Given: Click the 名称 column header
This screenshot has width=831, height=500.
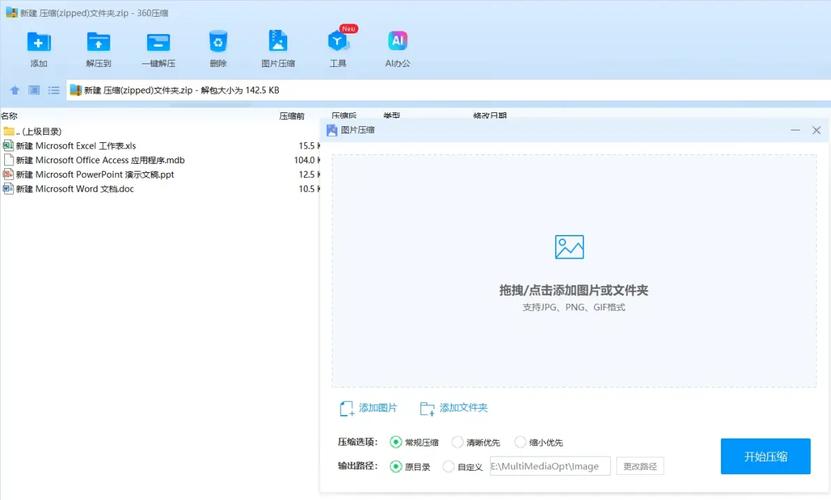Looking at the screenshot, I should tap(10, 116).
